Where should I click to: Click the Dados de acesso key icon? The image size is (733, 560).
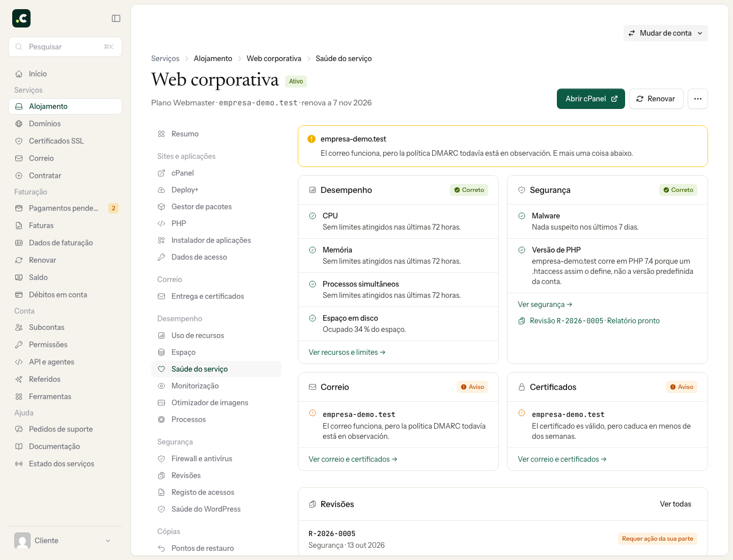click(x=161, y=257)
